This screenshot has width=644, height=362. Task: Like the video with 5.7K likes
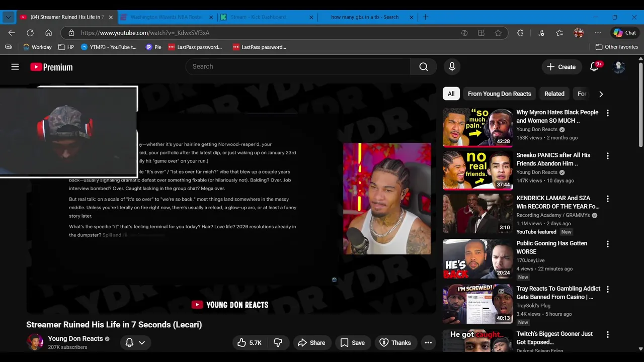point(250,343)
